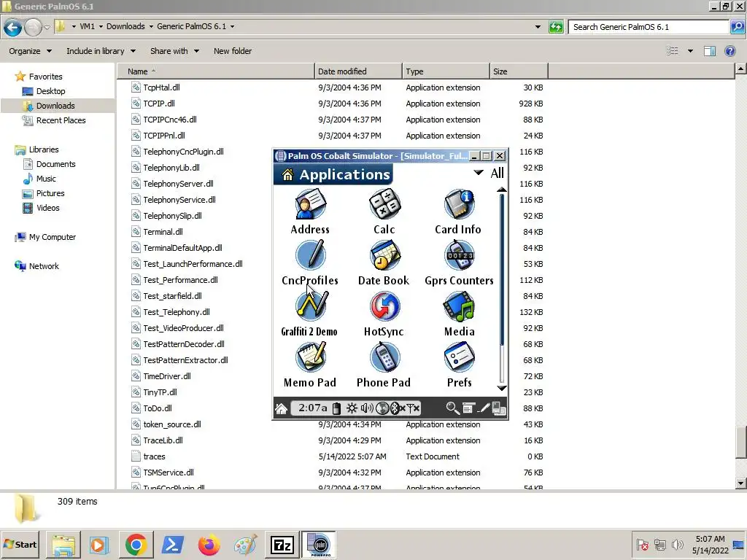This screenshot has height=560, width=747.
Task: Tap the Applications title tab
Action: (x=333, y=175)
